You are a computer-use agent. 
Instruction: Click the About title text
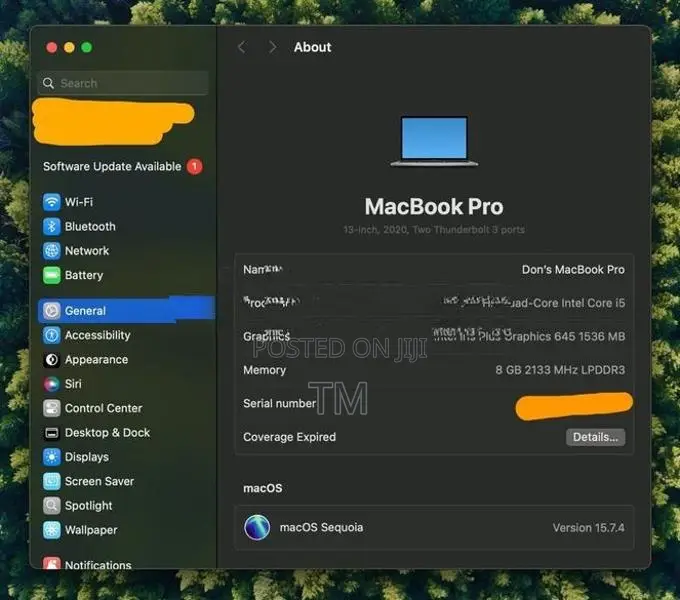click(x=312, y=47)
